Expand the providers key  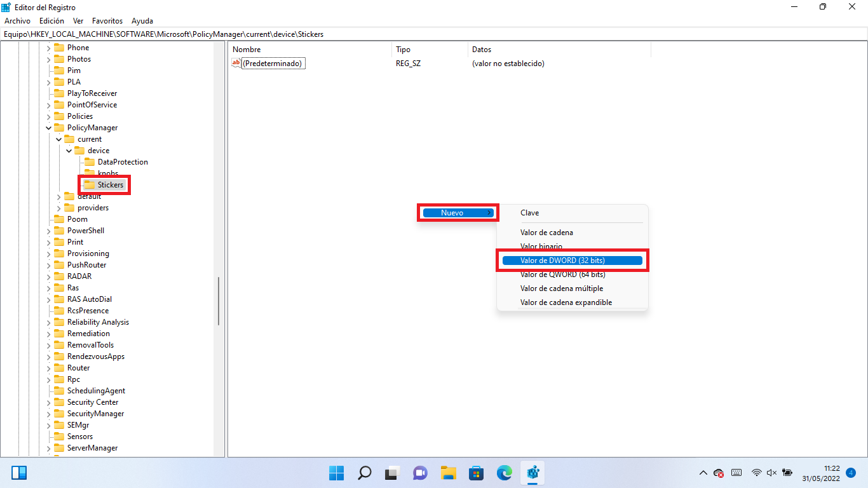[x=58, y=208]
